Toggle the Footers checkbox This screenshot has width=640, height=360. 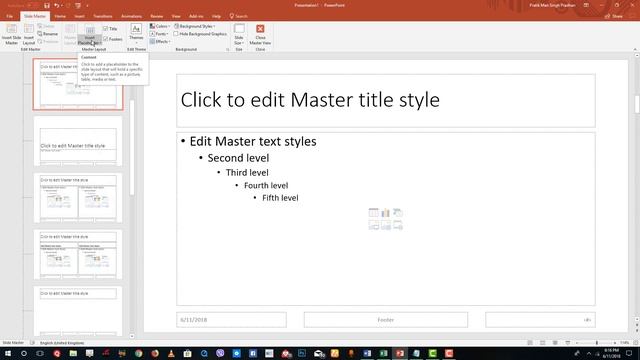point(113,39)
